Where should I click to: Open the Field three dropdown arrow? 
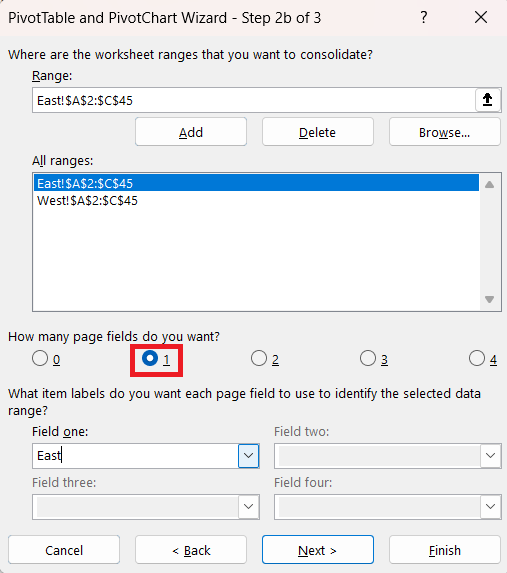(x=249, y=506)
